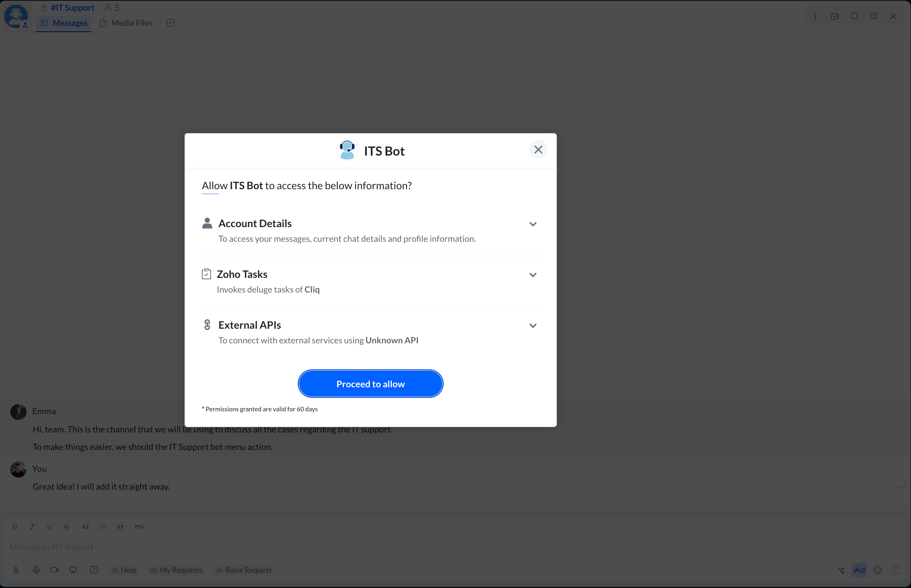Screen dimensions: 911x588
Task: Click the 'Account Details' permission heading
Action: point(255,224)
